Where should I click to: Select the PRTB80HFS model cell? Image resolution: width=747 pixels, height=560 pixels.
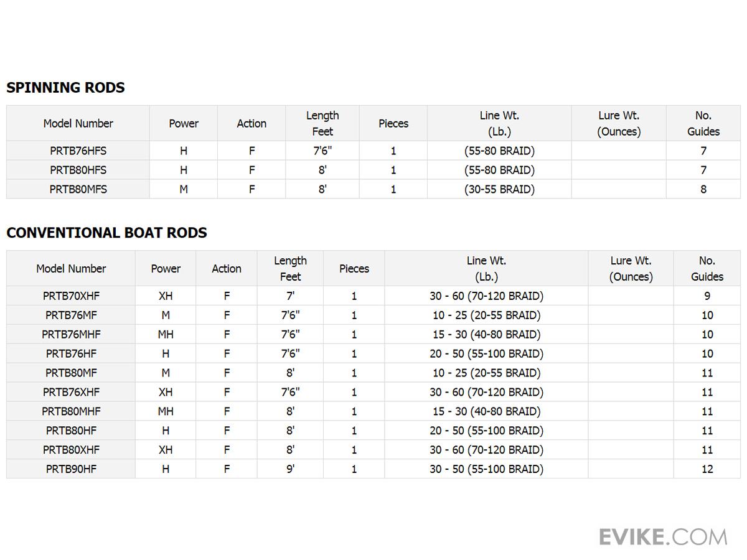tap(78, 170)
